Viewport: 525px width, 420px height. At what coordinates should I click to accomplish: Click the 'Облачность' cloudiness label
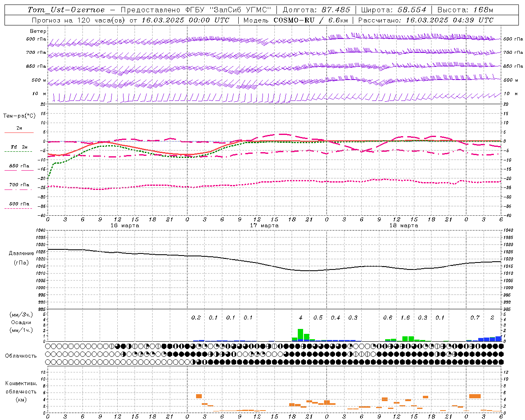[x=21, y=356]
